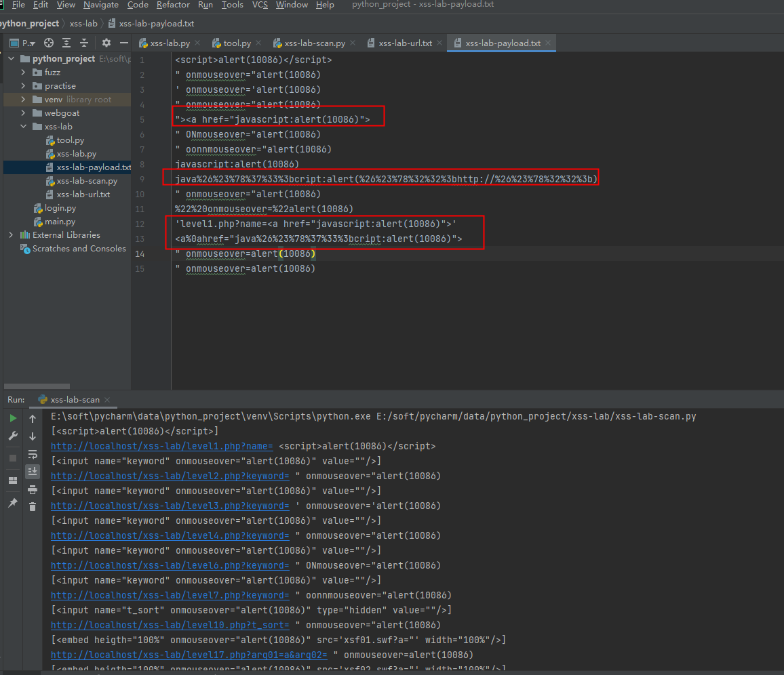This screenshot has width=784, height=675.
Task: Open the Project view dropdown
Action: pyautogui.click(x=23, y=43)
